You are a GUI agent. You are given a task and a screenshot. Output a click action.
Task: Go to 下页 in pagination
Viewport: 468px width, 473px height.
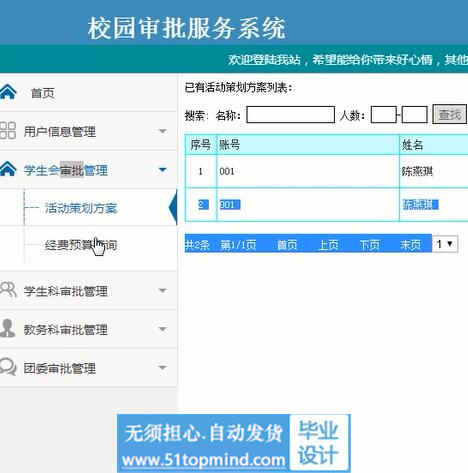click(x=369, y=245)
